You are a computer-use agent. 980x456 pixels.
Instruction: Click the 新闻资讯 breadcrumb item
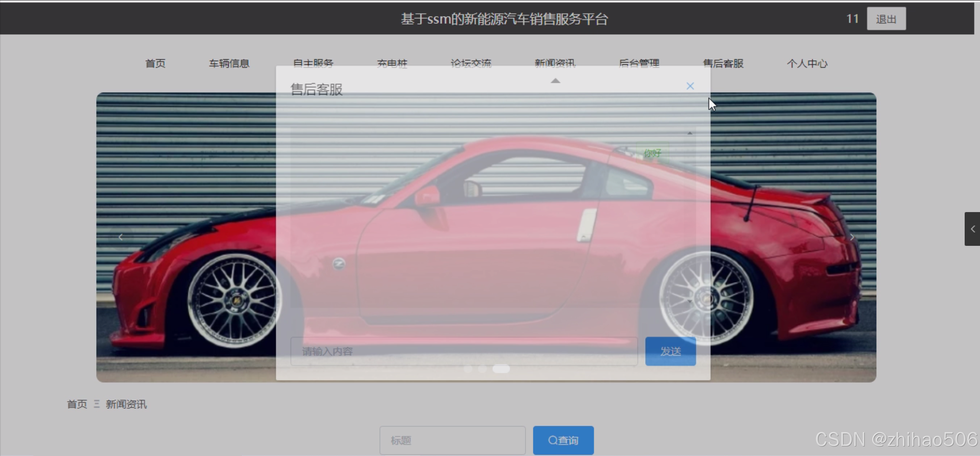(126, 404)
